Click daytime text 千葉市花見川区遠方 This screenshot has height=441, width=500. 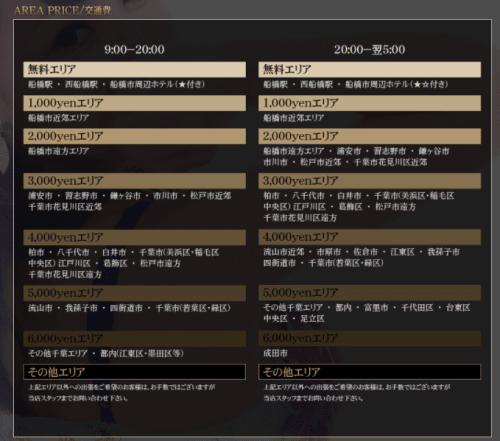(65, 275)
